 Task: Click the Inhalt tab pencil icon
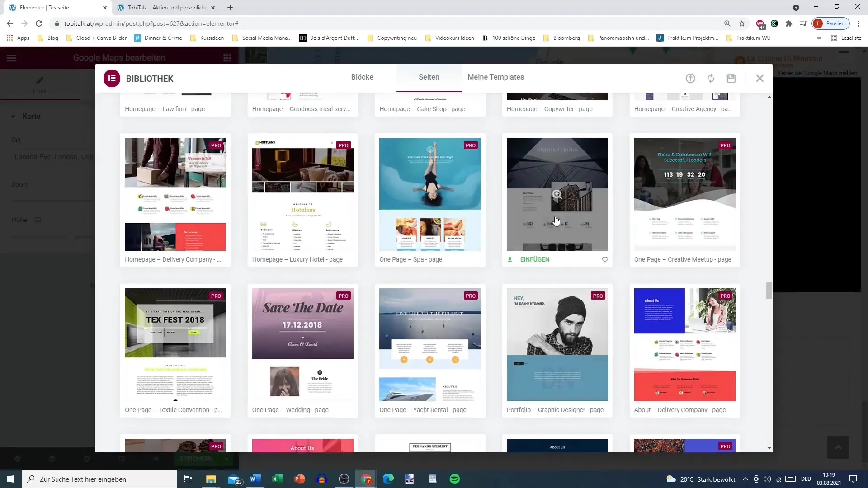pos(40,80)
